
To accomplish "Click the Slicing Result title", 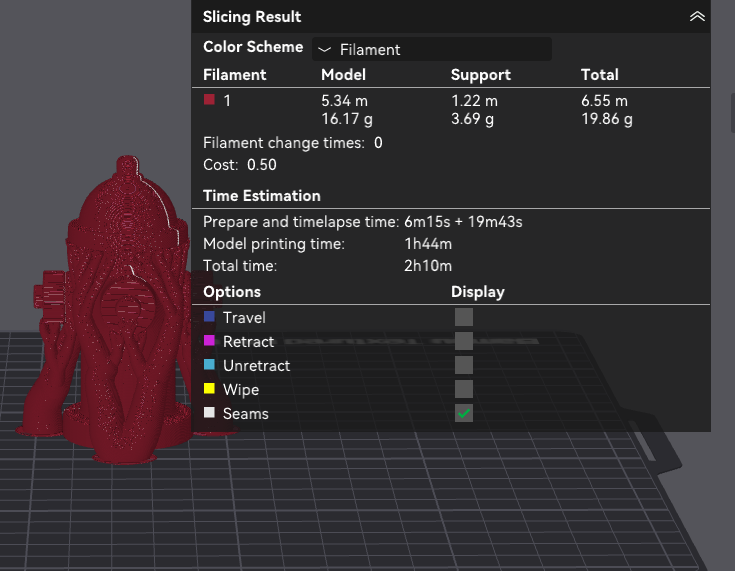I will (x=252, y=17).
